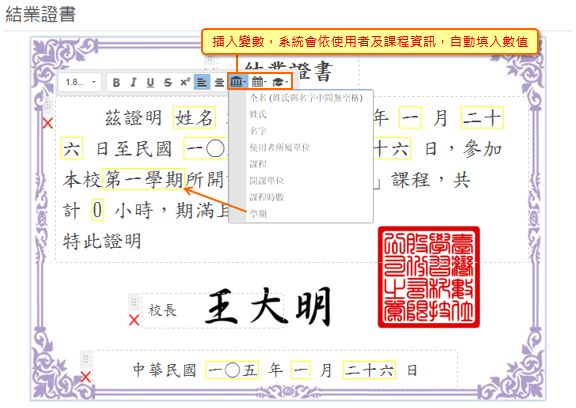
Task: Select the 二十 variable at the first line's end
Action: coord(482,118)
